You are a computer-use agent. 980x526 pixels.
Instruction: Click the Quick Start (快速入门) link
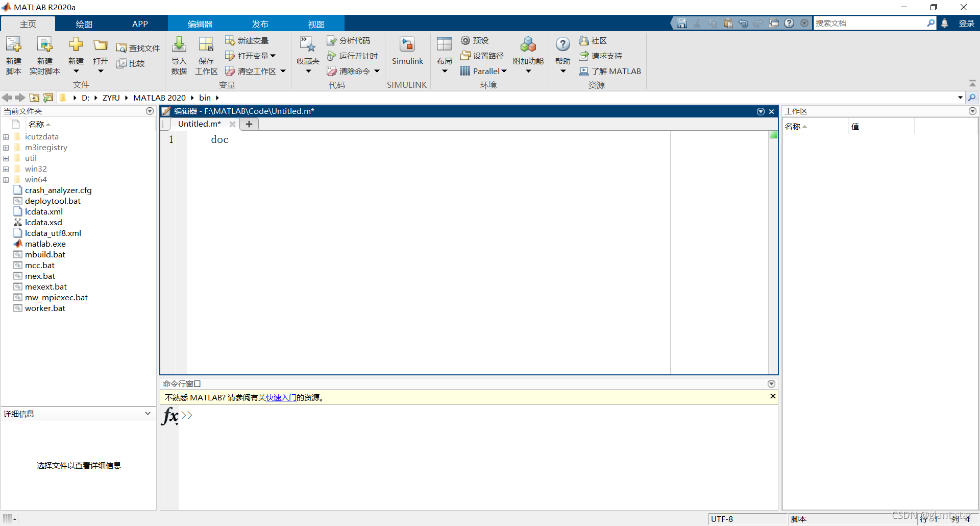click(x=281, y=398)
